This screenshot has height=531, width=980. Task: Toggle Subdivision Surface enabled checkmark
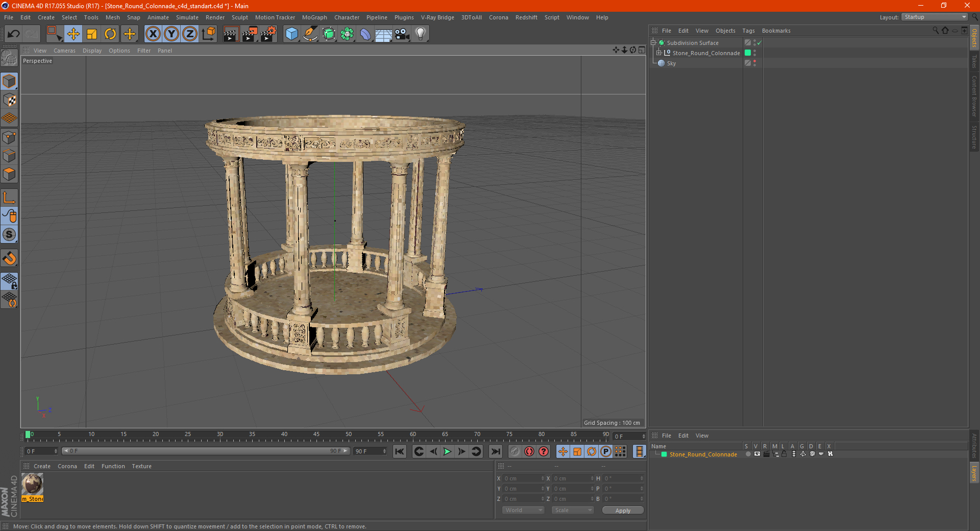pyautogui.click(x=759, y=43)
